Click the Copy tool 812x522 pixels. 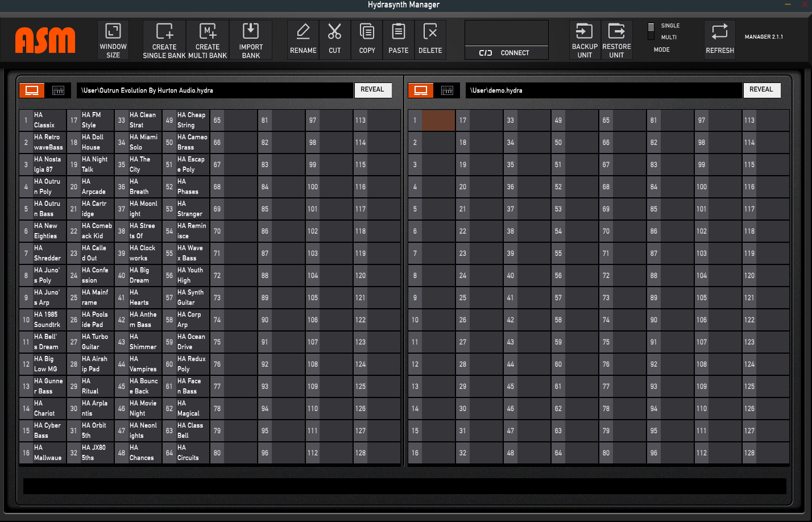click(367, 40)
